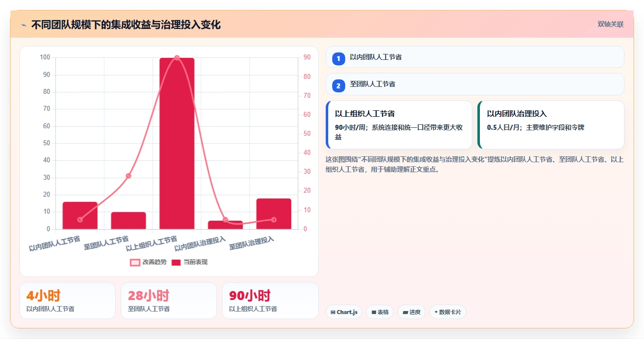
Task: Click the 进度 tag chip
Action: (x=412, y=312)
